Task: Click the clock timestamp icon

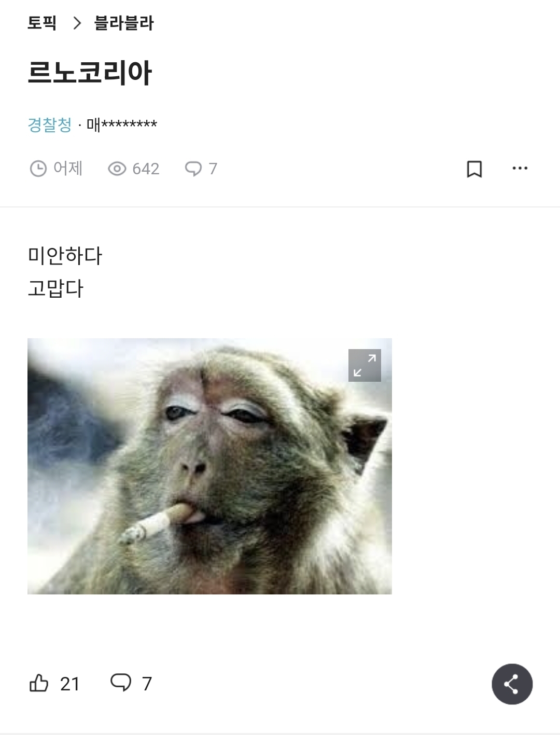Action: pyautogui.click(x=38, y=169)
